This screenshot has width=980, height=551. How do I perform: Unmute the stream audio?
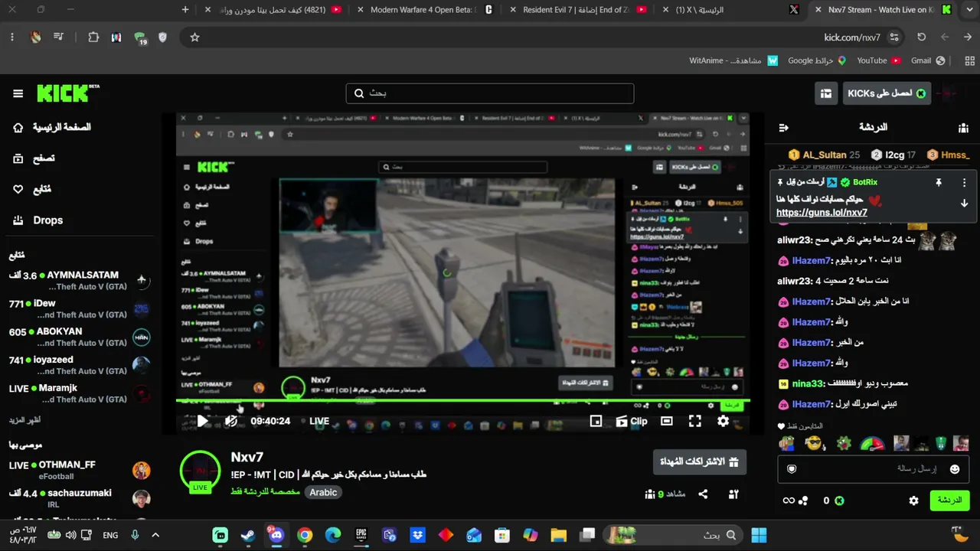pos(230,421)
